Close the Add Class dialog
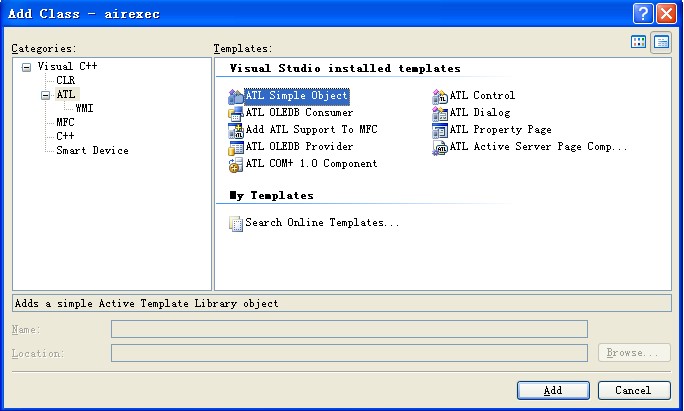Viewport: 684px width, 411px height. tap(667, 14)
